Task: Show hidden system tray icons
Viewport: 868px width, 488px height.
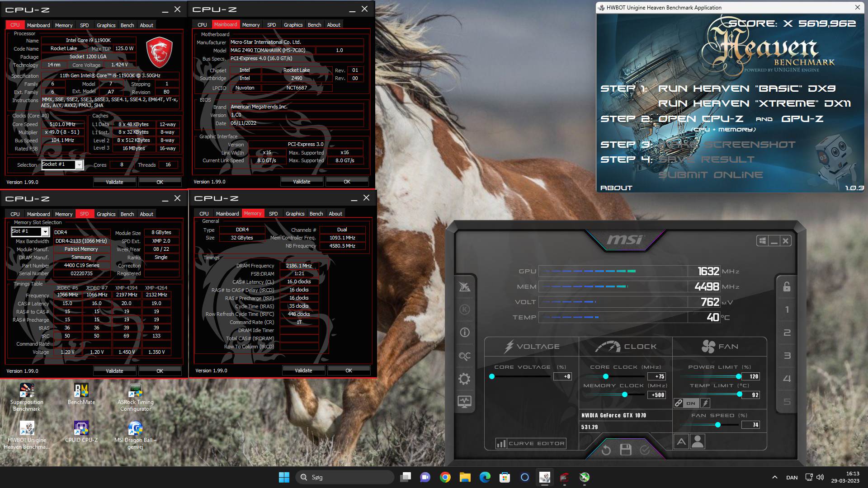Action: click(x=774, y=477)
